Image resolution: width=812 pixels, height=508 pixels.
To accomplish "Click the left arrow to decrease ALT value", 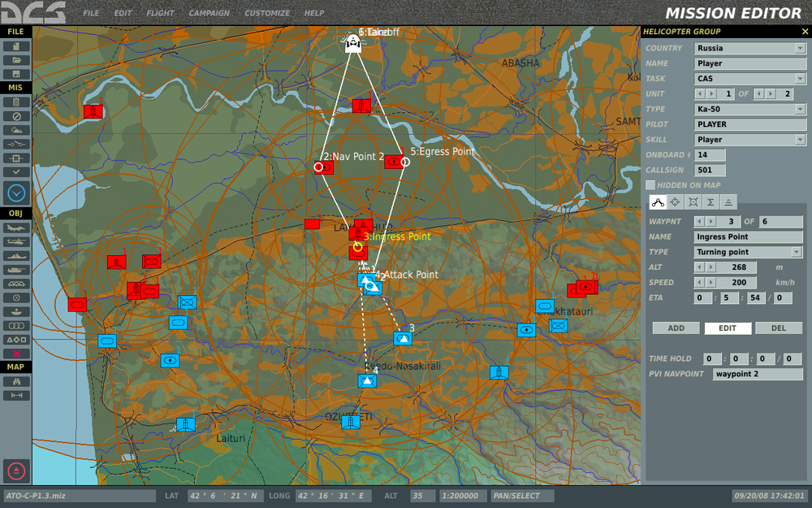I will click(x=700, y=267).
